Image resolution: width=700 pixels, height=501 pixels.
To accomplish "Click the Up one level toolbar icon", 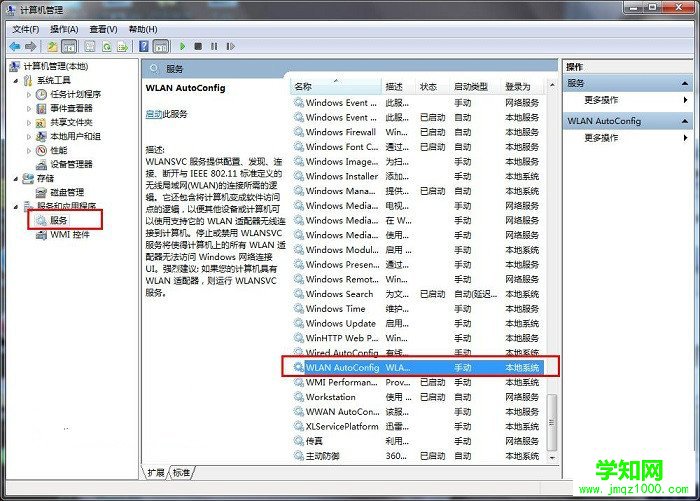I will click(53, 46).
